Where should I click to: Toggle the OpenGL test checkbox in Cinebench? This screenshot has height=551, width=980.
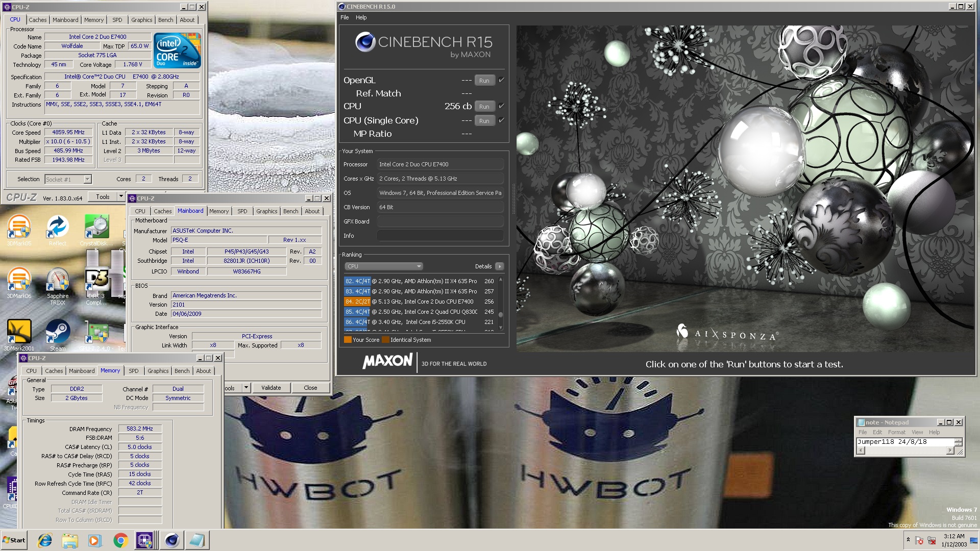[x=501, y=80]
